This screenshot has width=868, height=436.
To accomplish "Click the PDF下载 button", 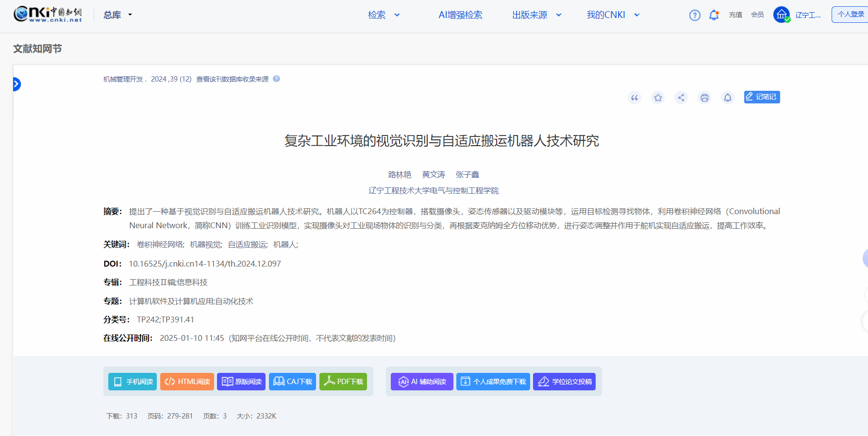I will tap(343, 382).
